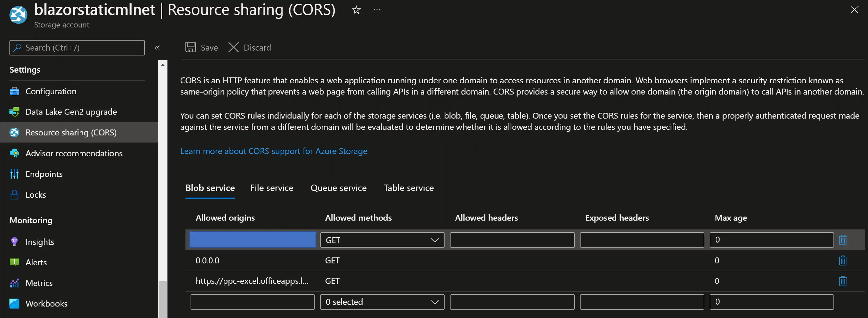View Advisor recommendations

tap(74, 153)
